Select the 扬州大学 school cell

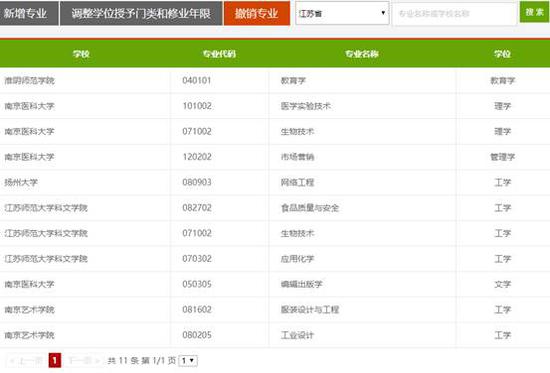coord(21,182)
